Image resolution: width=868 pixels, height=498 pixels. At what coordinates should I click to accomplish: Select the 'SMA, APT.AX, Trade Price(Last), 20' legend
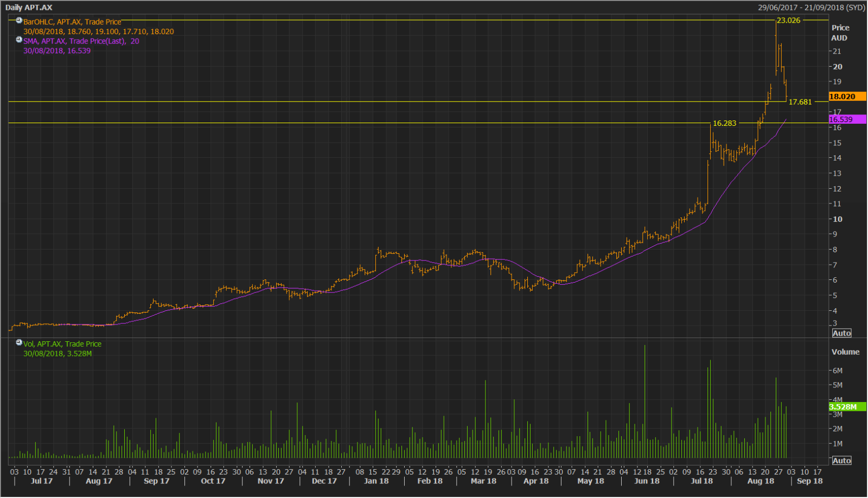point(81,41)
